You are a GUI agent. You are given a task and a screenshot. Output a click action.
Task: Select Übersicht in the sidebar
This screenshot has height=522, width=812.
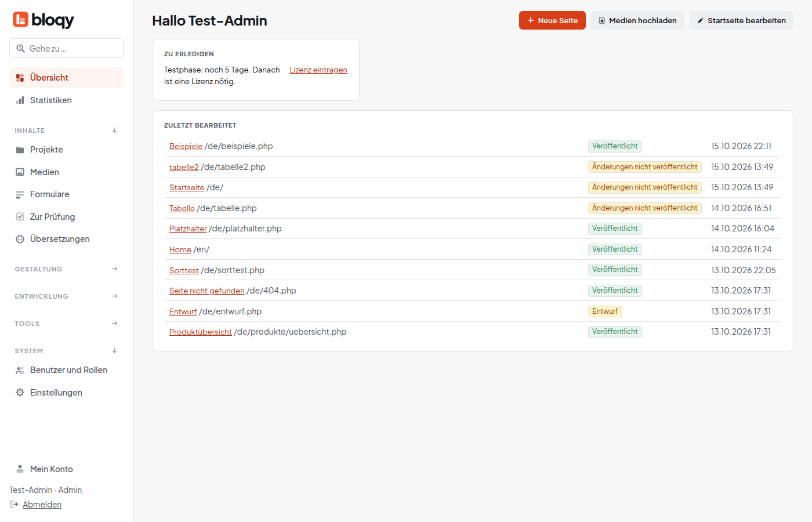pyautogui.click(x=66, y=78)
